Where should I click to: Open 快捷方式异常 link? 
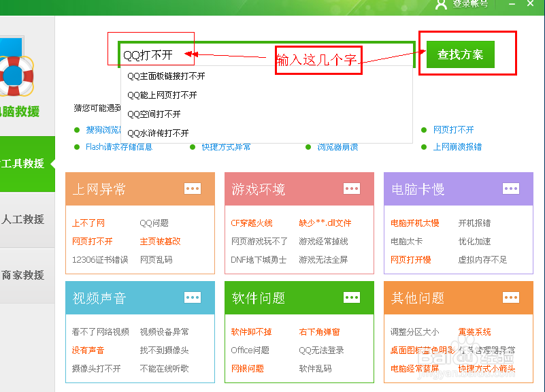coord(226,147)
